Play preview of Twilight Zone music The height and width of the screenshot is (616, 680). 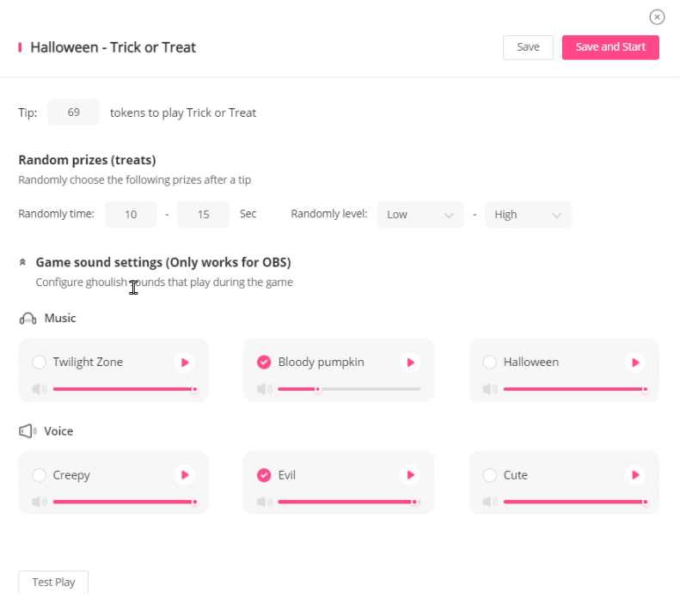(x=184, y=363)
